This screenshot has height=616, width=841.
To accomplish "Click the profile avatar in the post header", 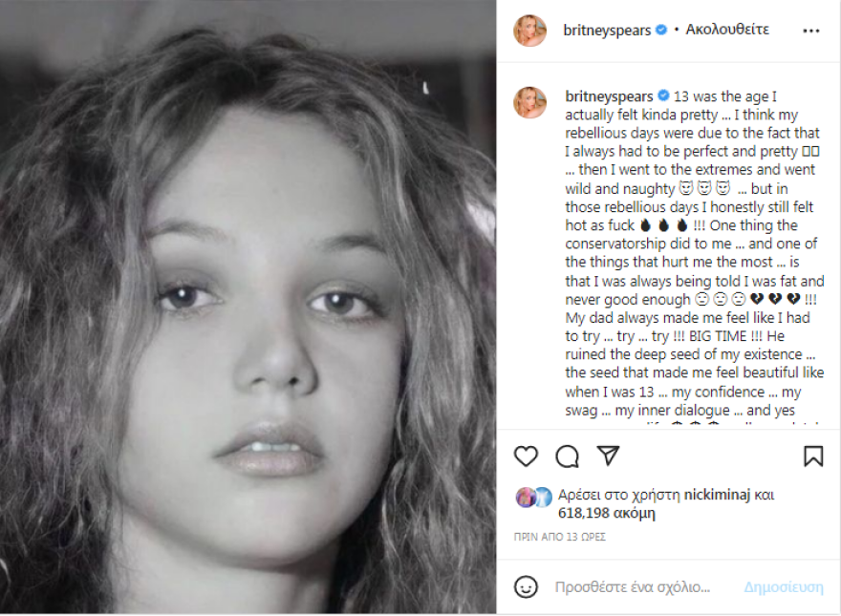I will click(529, 31).
